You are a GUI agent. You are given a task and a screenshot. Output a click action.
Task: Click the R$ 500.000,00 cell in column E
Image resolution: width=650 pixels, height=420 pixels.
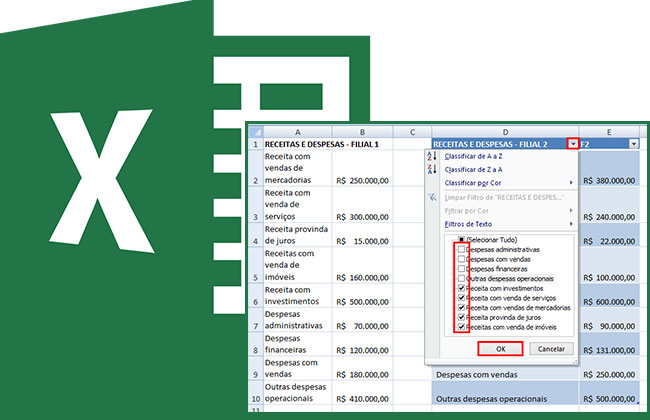click(609, 393)
